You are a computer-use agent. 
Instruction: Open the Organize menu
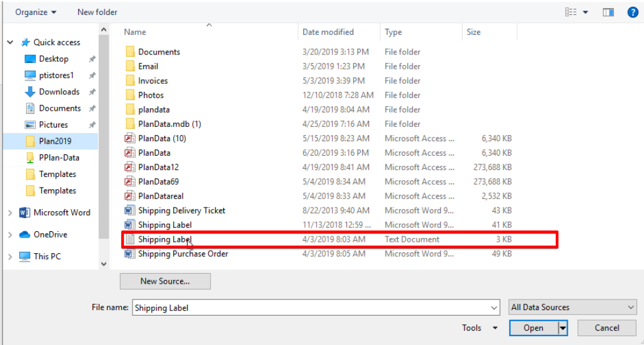click(36, 12)
